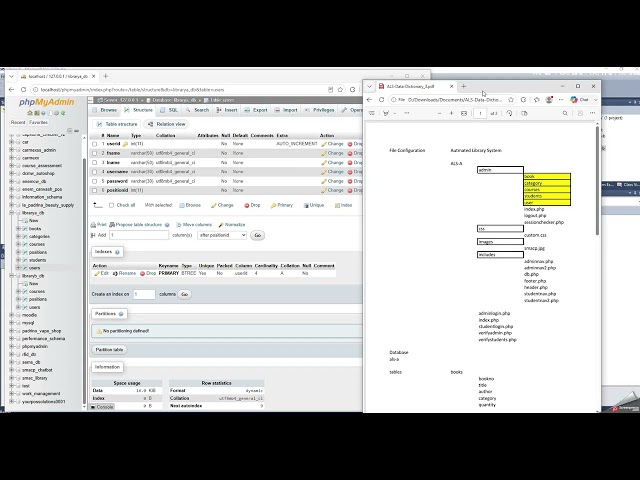Viewport: 640px width, 480px height.
Task: Tick the checkbox for fname column
Action: pyautogui.click(x=95, y=153)
